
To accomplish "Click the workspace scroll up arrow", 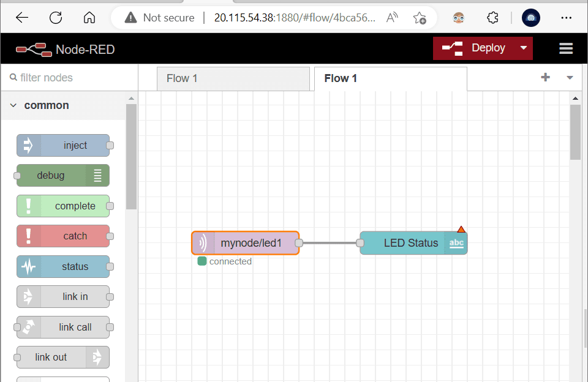I will pos(575,98).
